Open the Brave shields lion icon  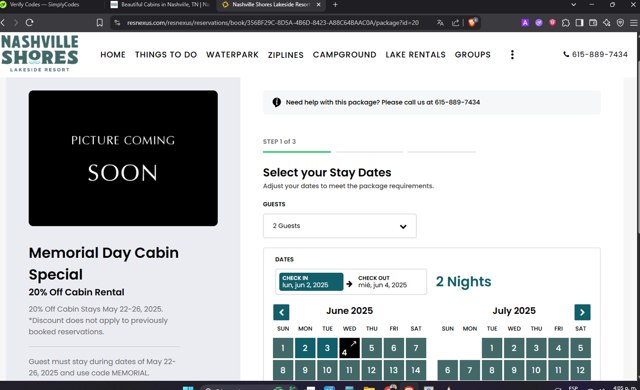point(473,22)
